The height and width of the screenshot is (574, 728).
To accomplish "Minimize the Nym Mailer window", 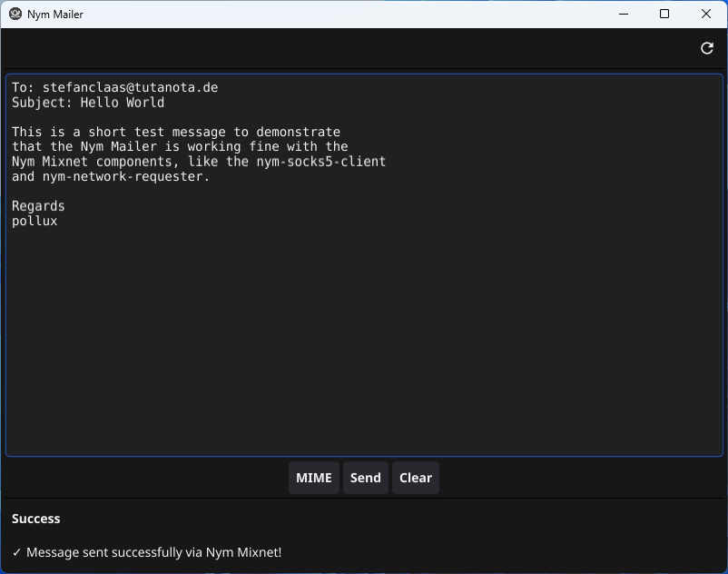I will 624,14.
